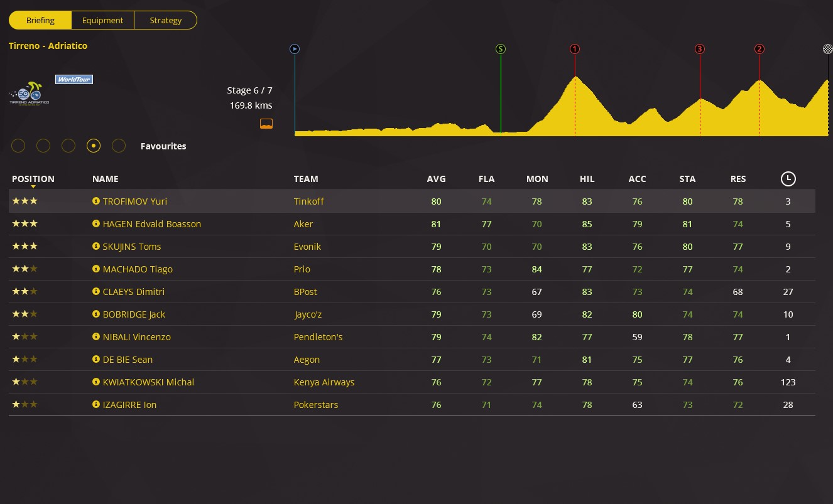This screenshot has width=833, height=504.
Task: Click the two-star rating for MACHADO Tiago
Action: (x=24, y=269)
